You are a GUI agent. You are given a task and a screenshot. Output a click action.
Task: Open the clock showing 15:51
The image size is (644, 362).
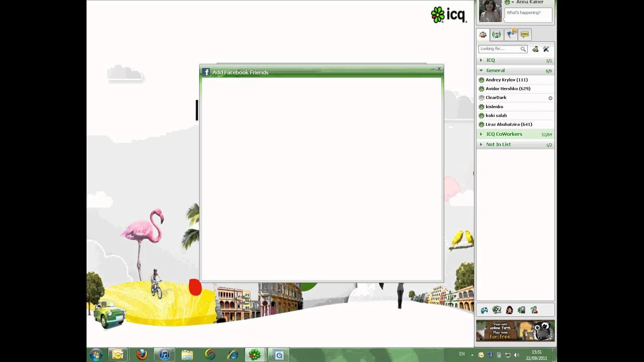537,355
